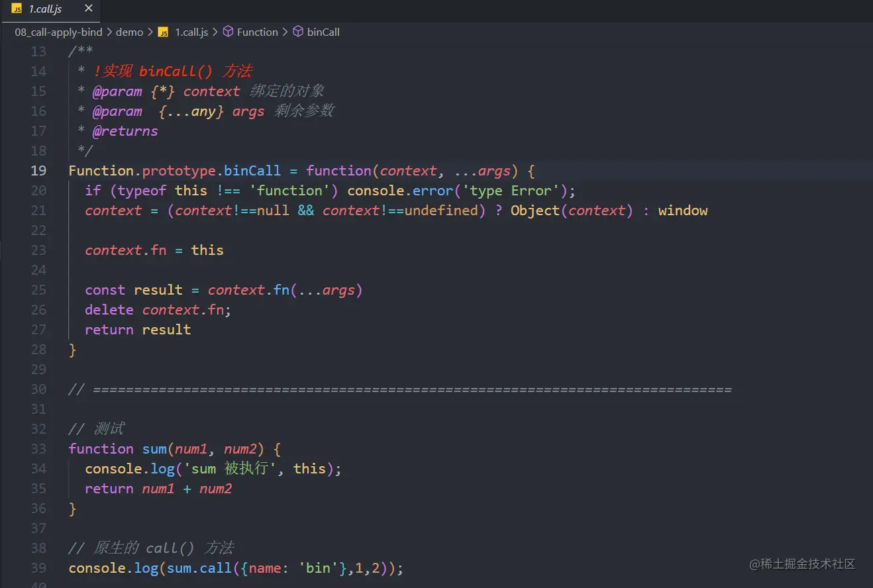Close the 1.call.js editor tab
Viewport: 873px width, 588px height.
[x=87, y=10]
